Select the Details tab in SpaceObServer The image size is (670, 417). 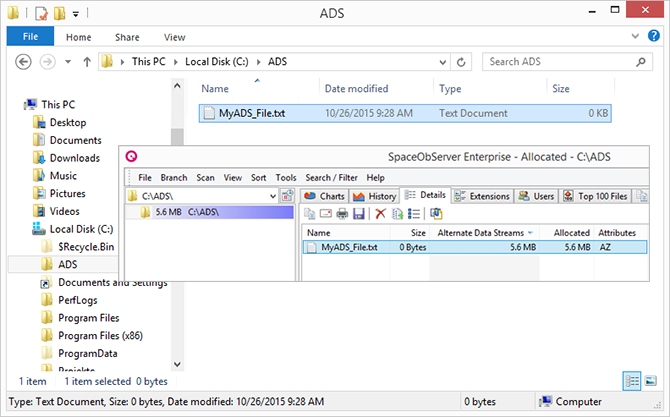click(425, 195)
